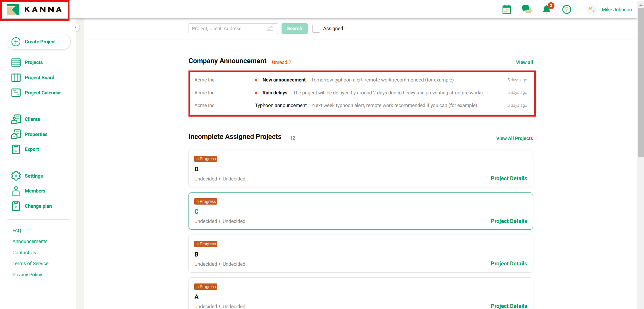Click the Export icon in sidebar
This screenshot has width=644, height=309.
pyautogui.click(x=16, y=149)
